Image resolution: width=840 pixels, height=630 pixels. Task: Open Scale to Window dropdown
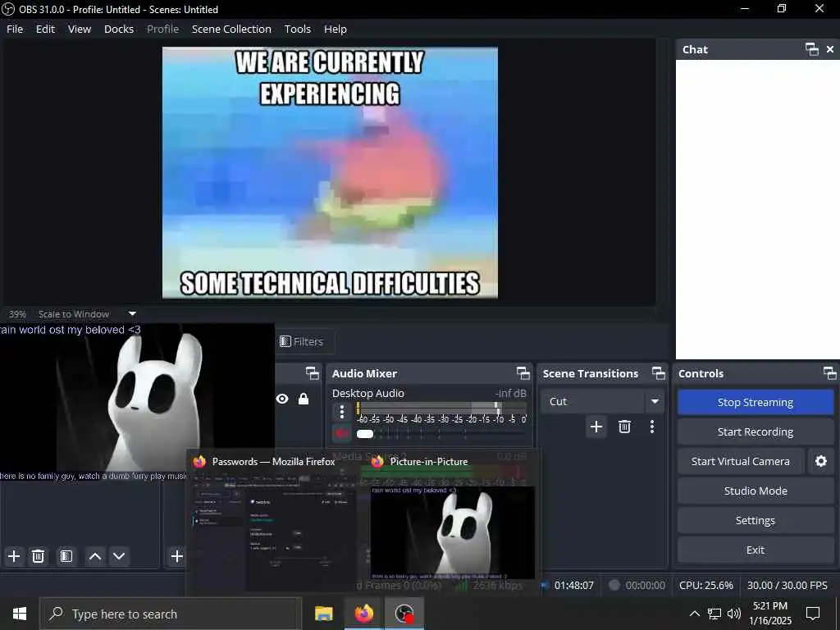132,314
